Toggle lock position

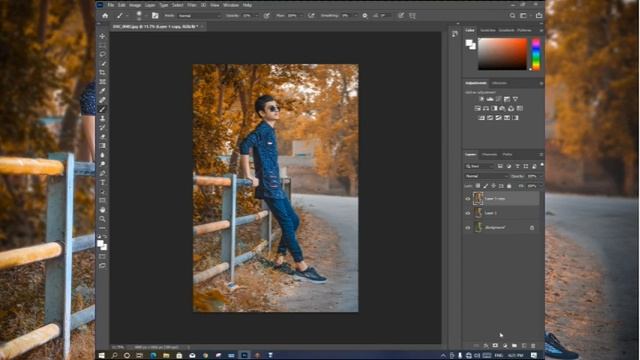(x=493, y=186)
